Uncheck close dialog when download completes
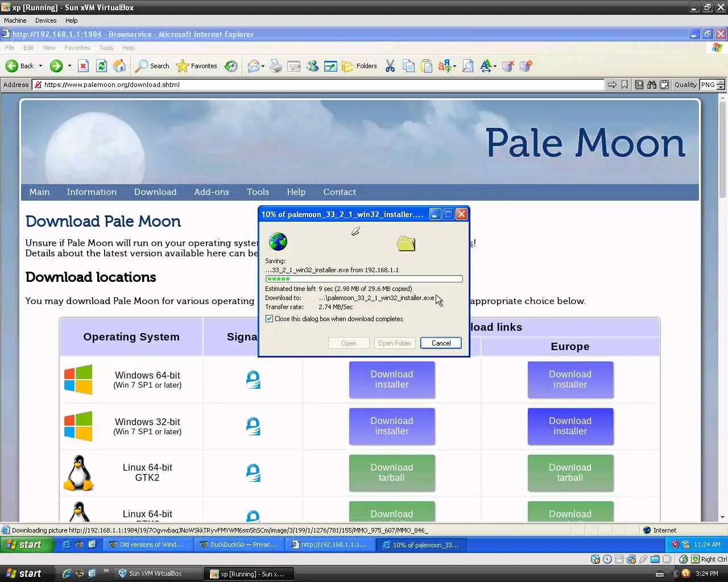 pos(269,319)
